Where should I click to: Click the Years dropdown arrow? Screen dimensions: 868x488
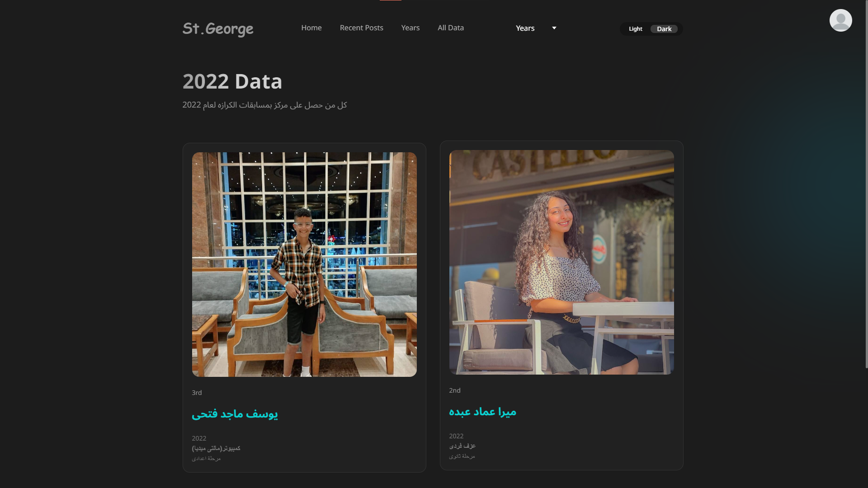[x=554, y=28]
